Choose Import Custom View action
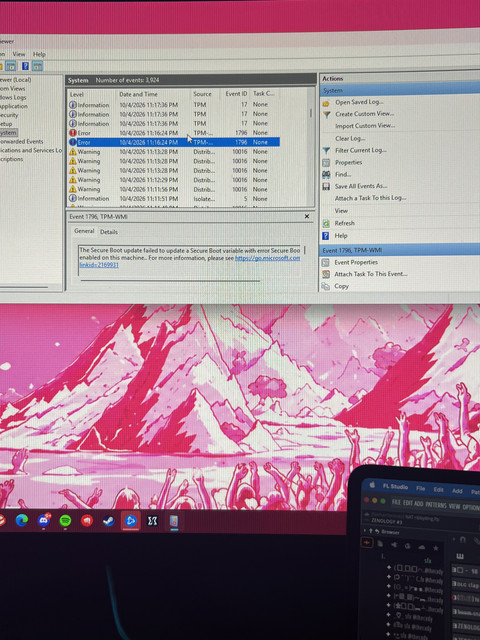The image size is (480, 640). click(x=365, y=126)
